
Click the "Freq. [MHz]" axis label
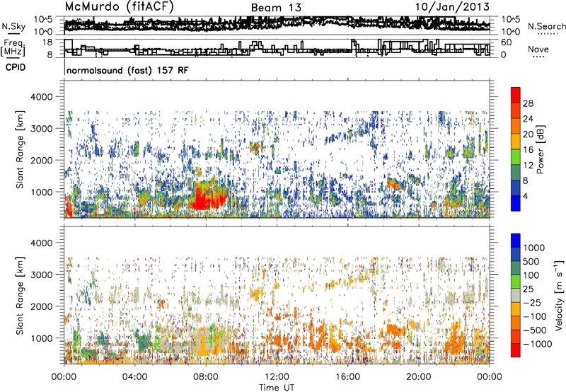[13, 48]
